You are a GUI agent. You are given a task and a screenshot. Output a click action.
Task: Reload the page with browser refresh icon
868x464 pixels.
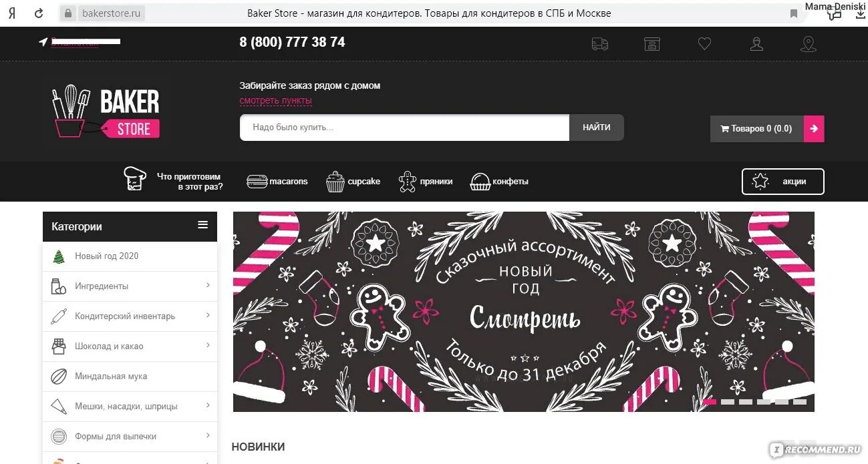[39, 13]
